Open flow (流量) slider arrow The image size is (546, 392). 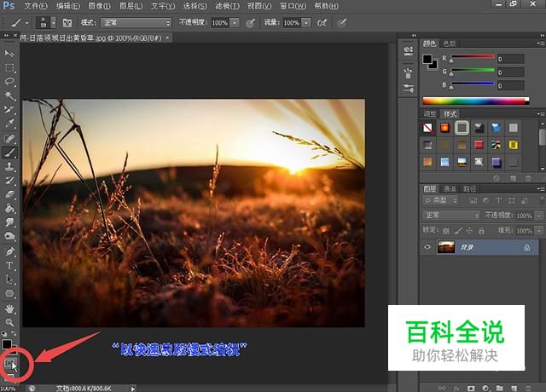click(306, 23)
